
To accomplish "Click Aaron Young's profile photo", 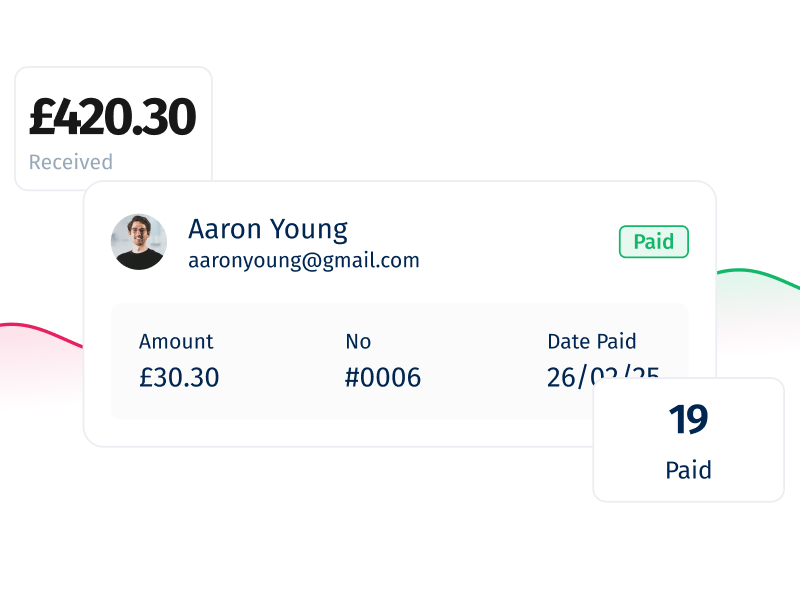I will point(139,242).
